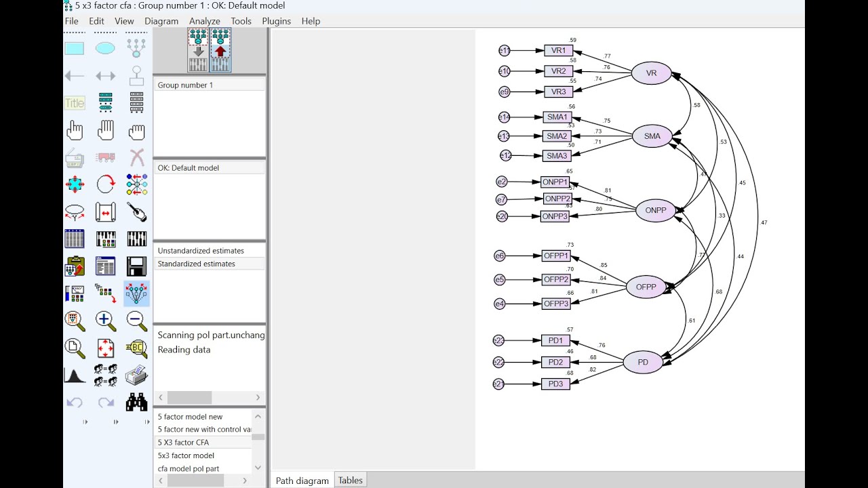Viewport: 868px width, 488px height.
Task: Select the reflect indicators of latent variable tool
Action: [136, 184]
